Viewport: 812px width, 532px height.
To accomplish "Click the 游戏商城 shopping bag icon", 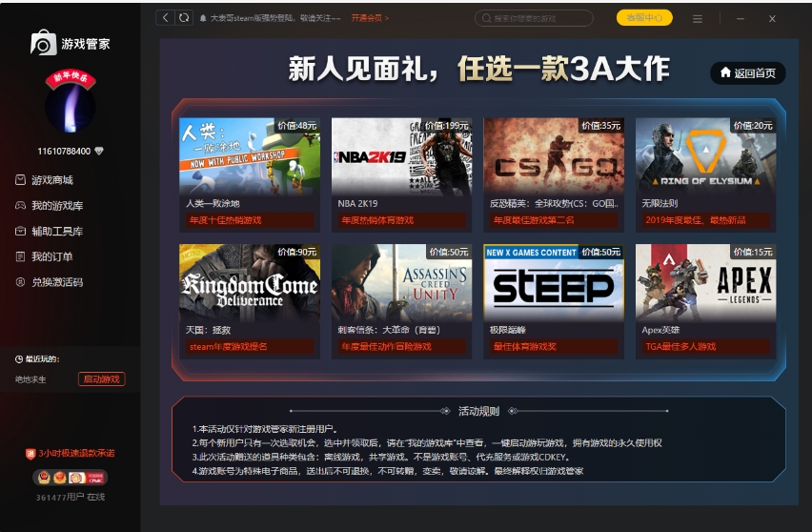I will coord(20,180).
